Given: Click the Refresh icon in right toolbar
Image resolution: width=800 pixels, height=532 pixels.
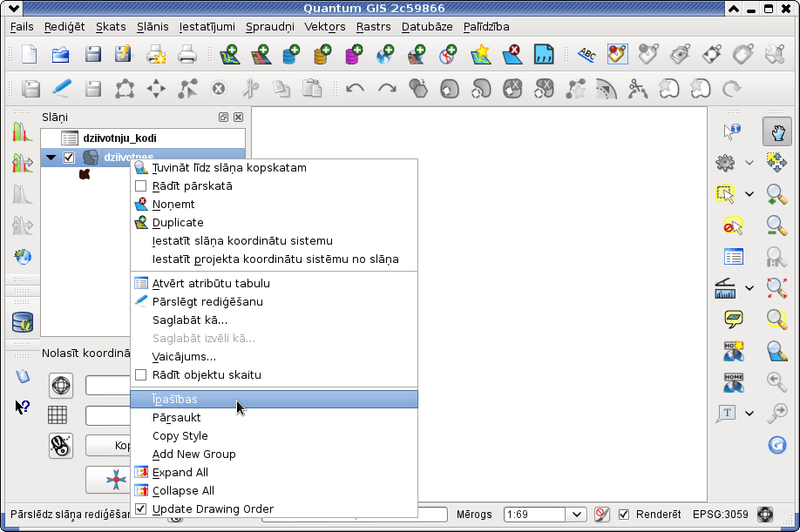Looking at the screenshot, I should pyautogui.click(x=777, y=445).
